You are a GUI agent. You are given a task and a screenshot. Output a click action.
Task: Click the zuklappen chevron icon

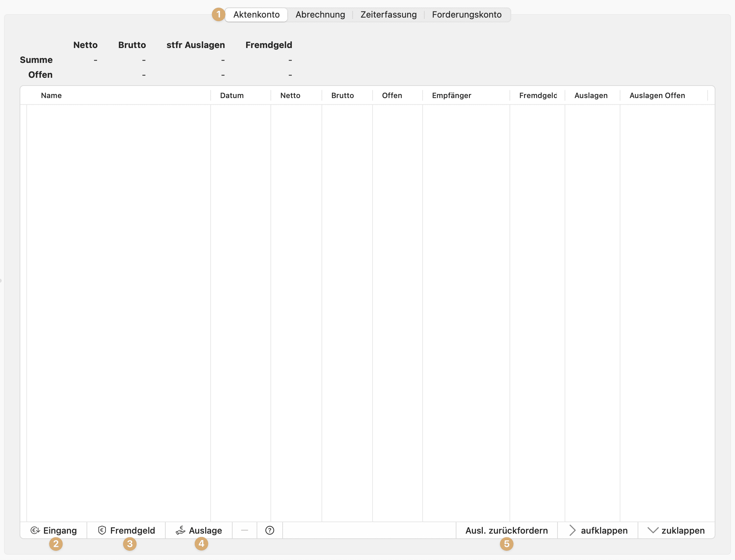[x=653, y=530]
